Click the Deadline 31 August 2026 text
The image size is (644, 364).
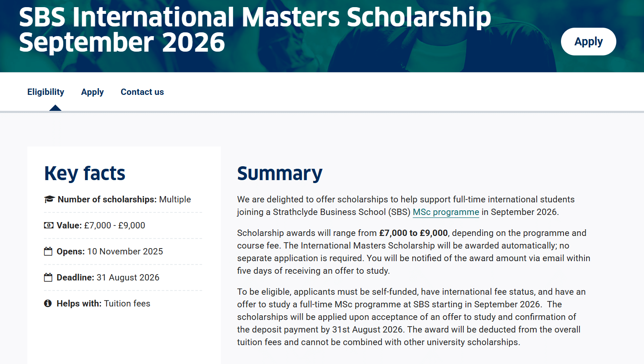pos(108,278)
